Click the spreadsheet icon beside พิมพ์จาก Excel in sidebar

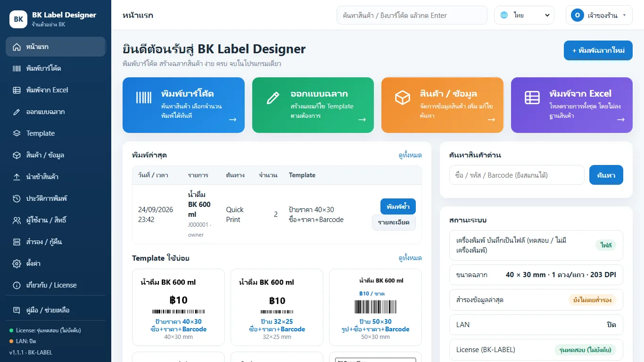[17, 90]
